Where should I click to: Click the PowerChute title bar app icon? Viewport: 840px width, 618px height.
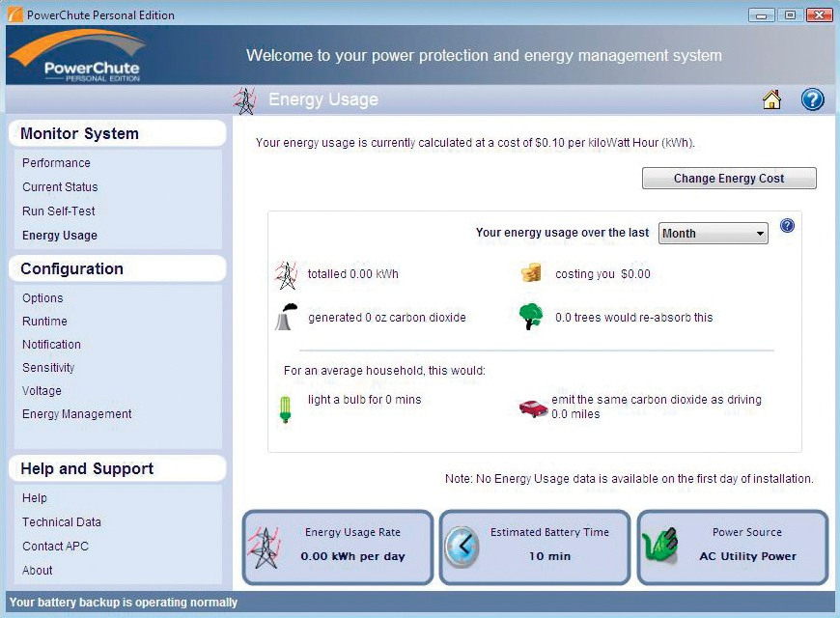pyautogui.click(x=15, y=14)
